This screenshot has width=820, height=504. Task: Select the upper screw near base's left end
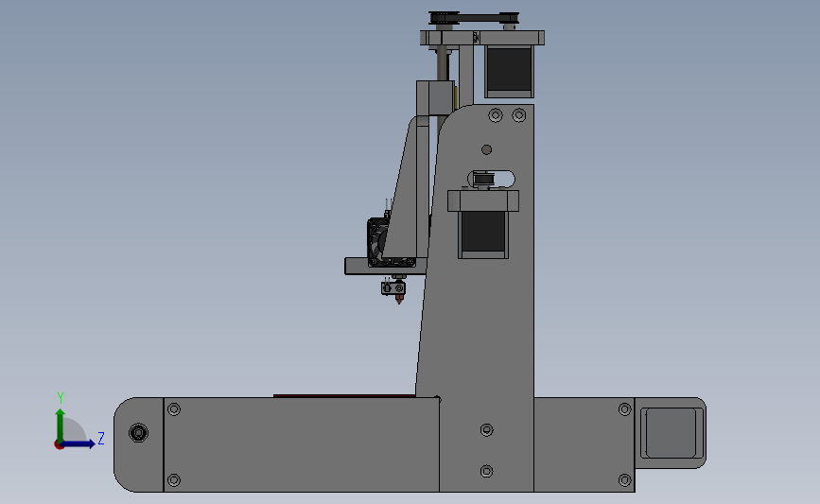tap(174, 409)
